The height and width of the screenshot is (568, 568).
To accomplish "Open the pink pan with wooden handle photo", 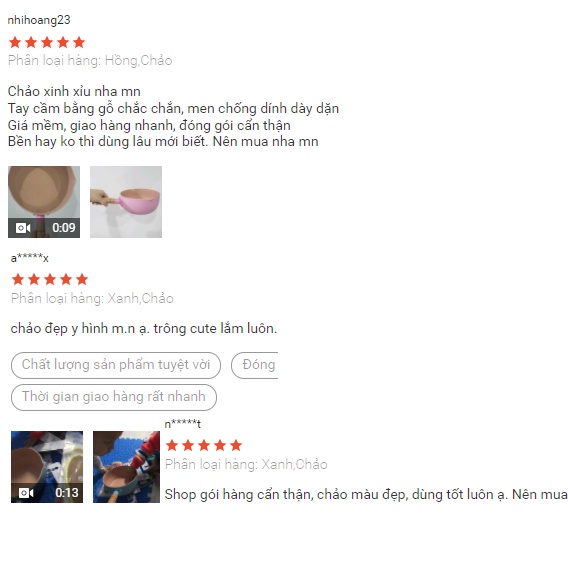I will click(126, 202).
